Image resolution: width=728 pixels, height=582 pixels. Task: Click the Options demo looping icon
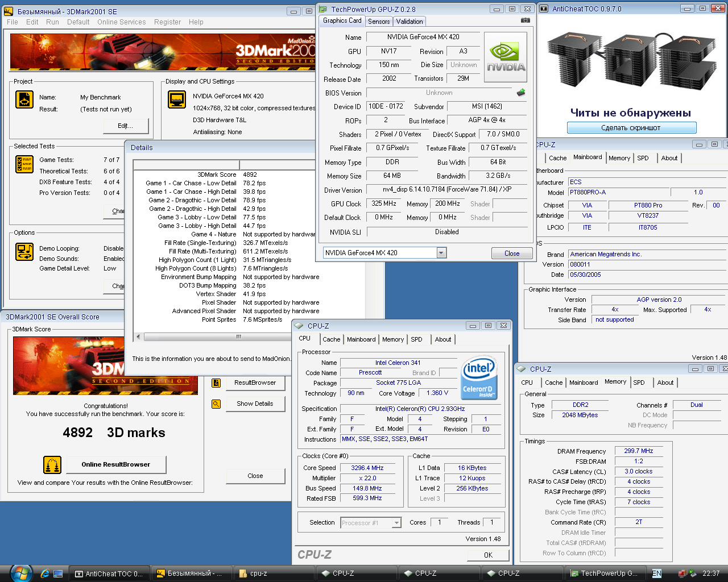coord(24,251)
